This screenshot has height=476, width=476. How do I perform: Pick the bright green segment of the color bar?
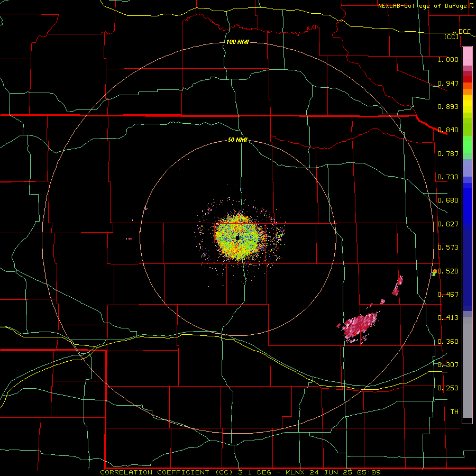pyautogui.click(x=467, y=145)
